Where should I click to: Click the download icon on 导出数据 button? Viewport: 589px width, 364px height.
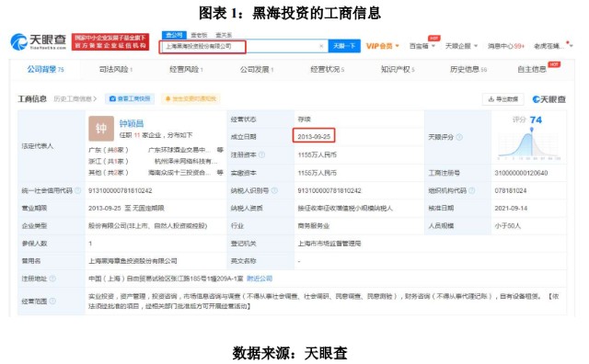(491, 99)
